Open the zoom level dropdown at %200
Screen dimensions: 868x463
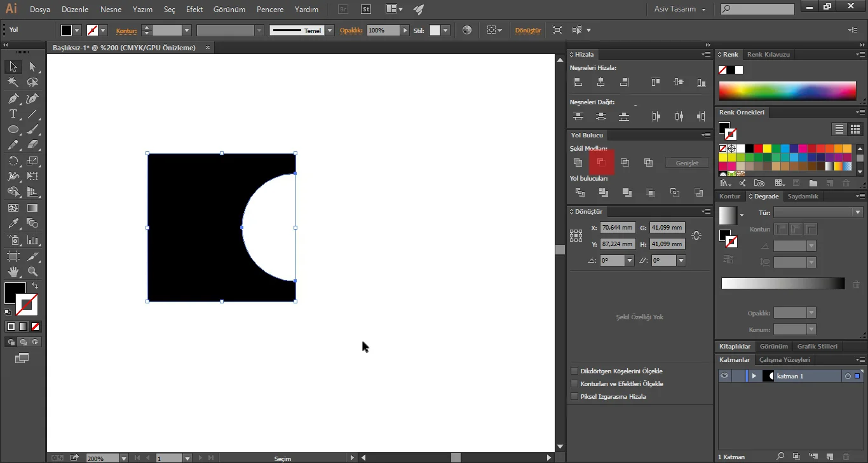click(x=123, y=458)
